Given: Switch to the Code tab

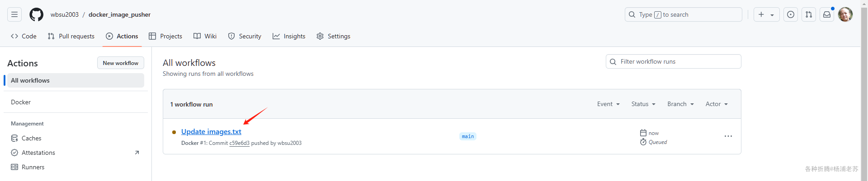Looking at the screenshot, I should pyautogui.click(x=24, y=36).
